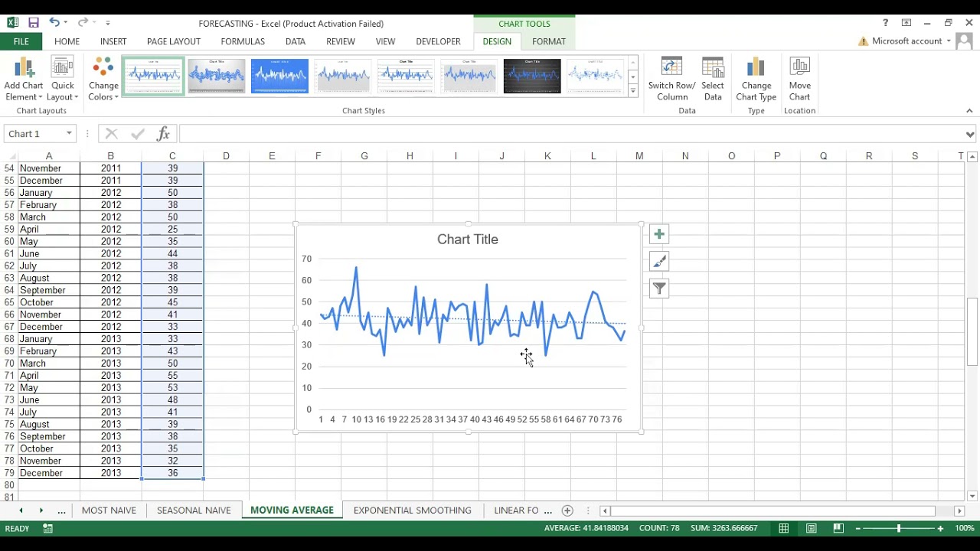Open Quick Layout gallery
Image resolution: width=980 pixels, height=551 pixels.
click(63, 79)
